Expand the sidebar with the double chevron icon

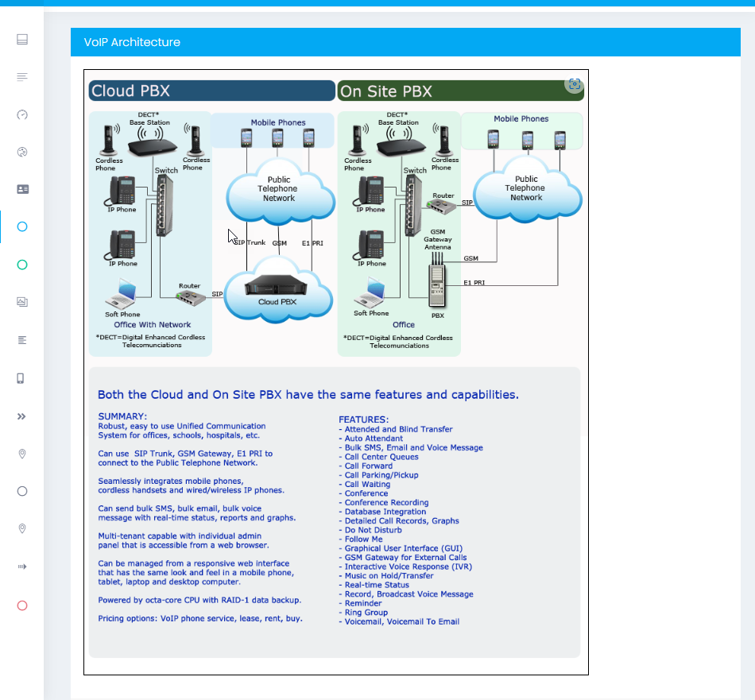[x=21, y=416]
